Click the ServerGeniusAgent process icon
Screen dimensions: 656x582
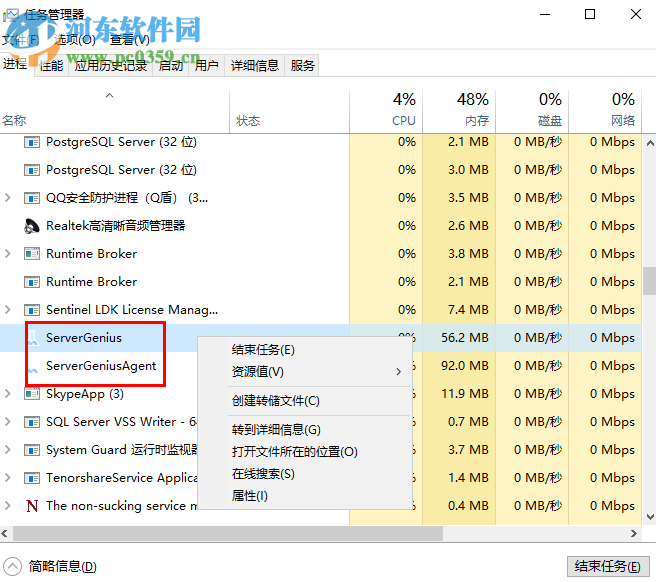click(x=33, y=369)
